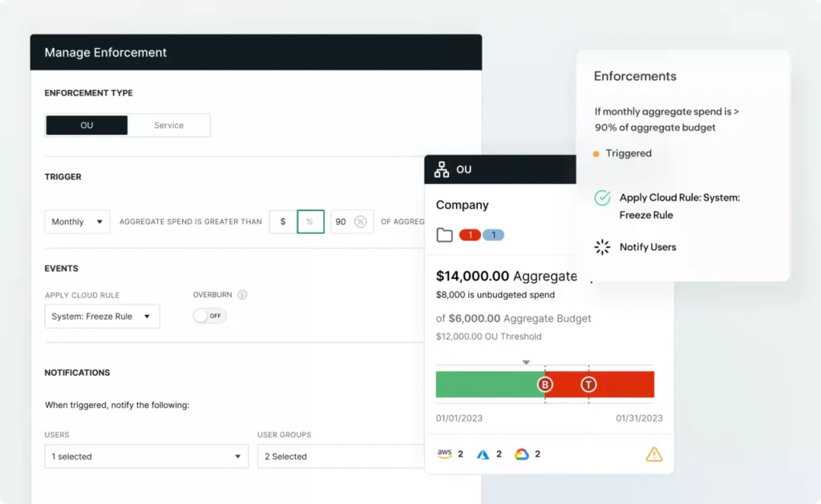Click the Notify Users loading spinner icon
Screen dimensions: 821x504
click(x=602, y=247)
